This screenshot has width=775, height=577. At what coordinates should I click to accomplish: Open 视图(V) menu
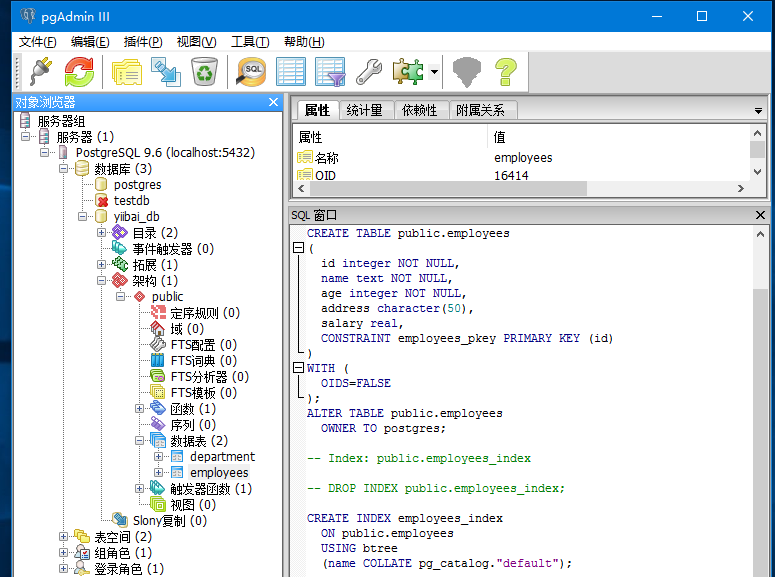click(x=197, y=42)
